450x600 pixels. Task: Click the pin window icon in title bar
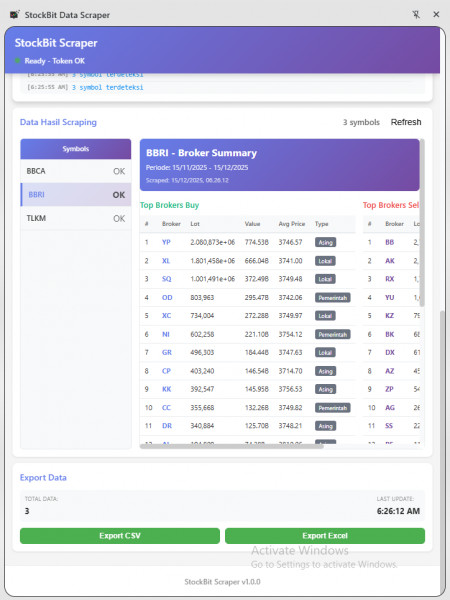coord(416,15)
